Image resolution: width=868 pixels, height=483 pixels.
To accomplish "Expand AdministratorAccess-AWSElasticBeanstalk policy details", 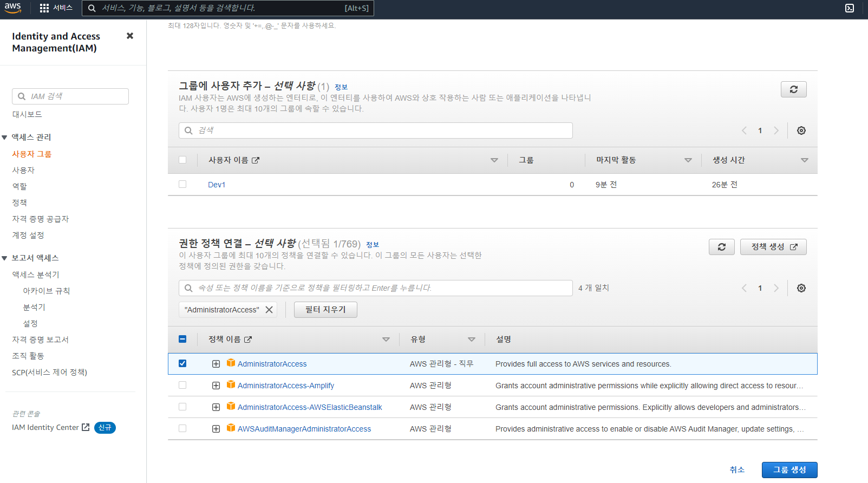I will 216,407.
